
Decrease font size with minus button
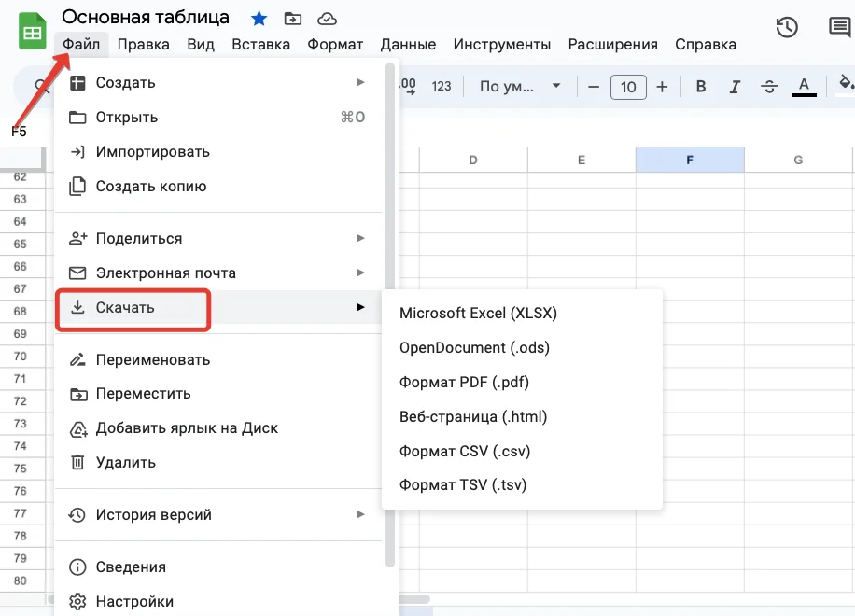(x=594, y=87)
